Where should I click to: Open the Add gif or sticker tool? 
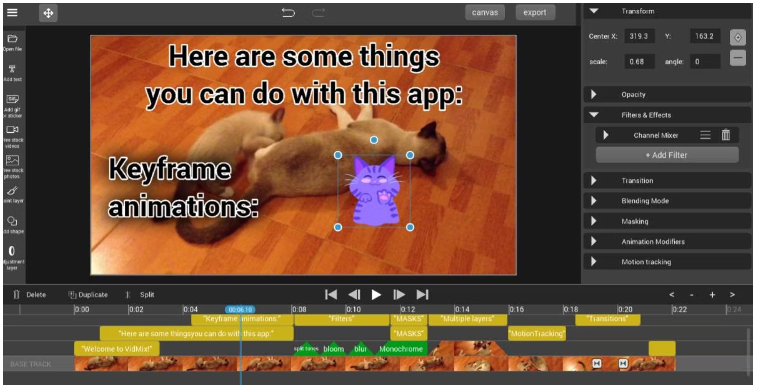(x=12, y=99)
